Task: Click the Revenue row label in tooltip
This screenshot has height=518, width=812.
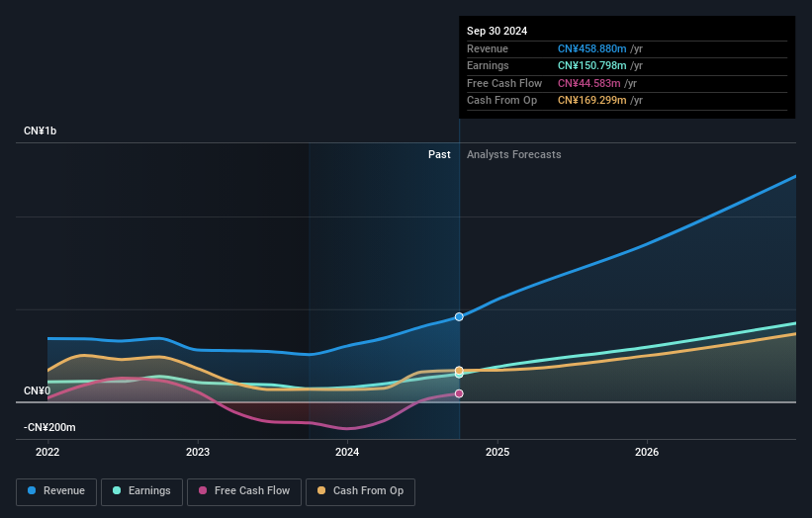Action: (x=488, y=48)
